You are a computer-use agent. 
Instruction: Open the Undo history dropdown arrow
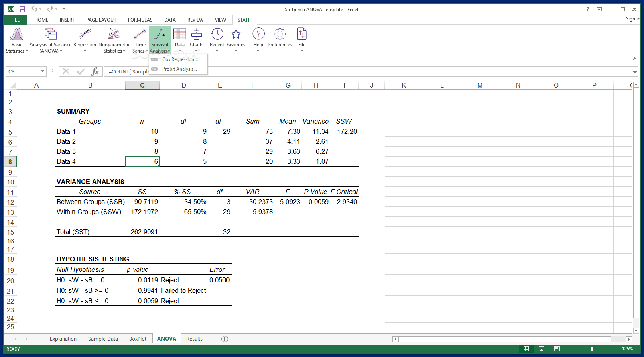40,9
